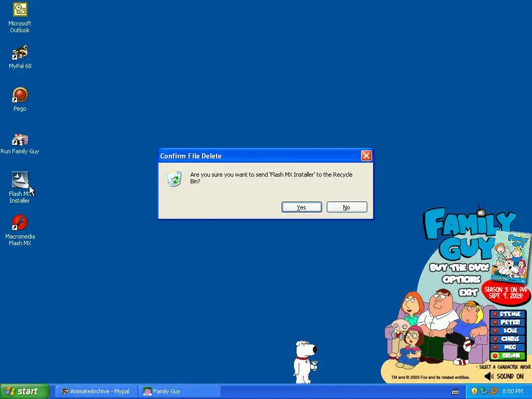The height and width of the screenshot is (399, 532).
Task: Select the Flash MX Installer desktop icon
Action: [x=20, y=187]
